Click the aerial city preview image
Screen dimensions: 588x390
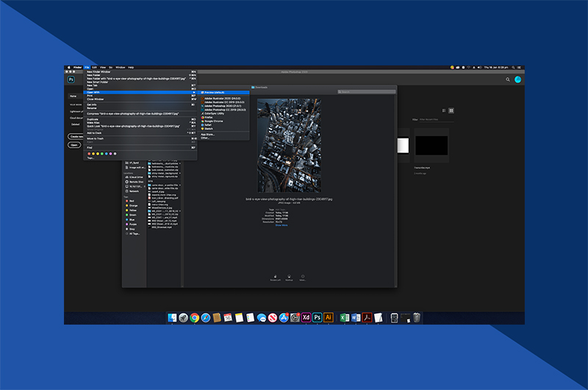[x=289, y=145]
